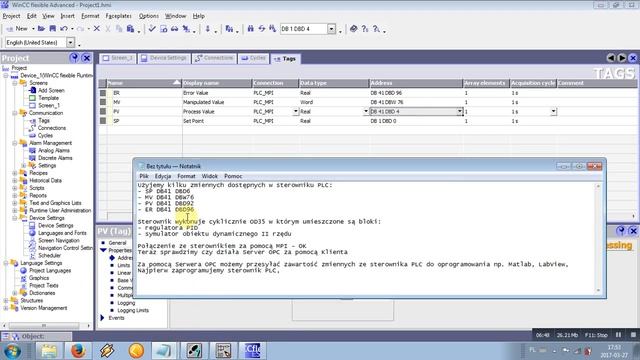Open the PV row acquisition cycle dropdown

(x=553, y=111)
